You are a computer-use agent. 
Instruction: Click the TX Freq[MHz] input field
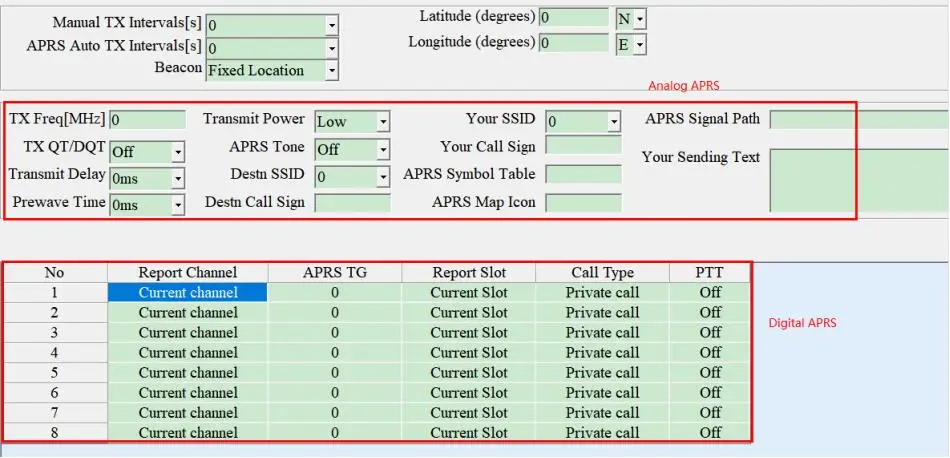148,119
